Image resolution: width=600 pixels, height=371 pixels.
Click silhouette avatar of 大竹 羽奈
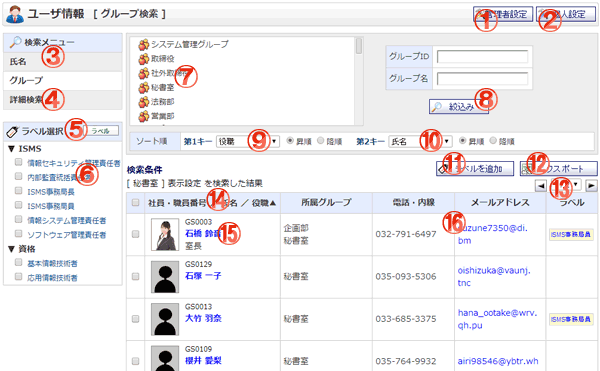165,319
